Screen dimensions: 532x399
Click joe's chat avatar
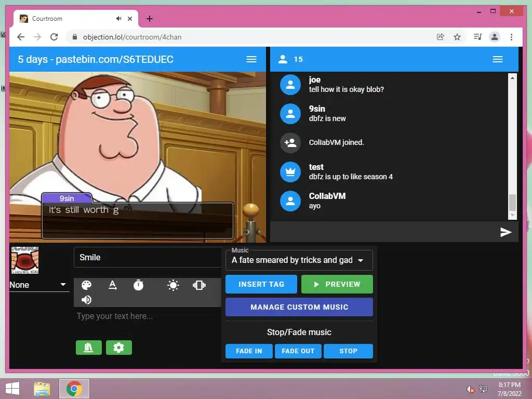(290, 85)
